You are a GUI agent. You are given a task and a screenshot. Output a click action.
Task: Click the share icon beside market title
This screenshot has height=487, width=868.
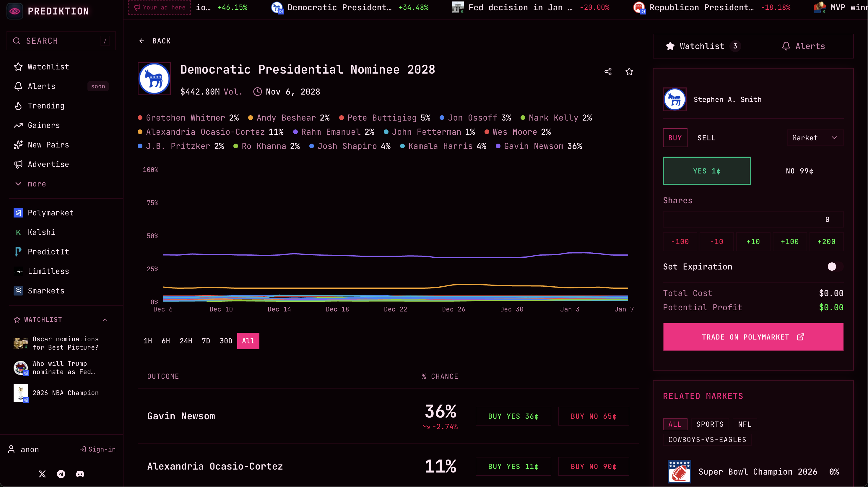coord(608,72)
